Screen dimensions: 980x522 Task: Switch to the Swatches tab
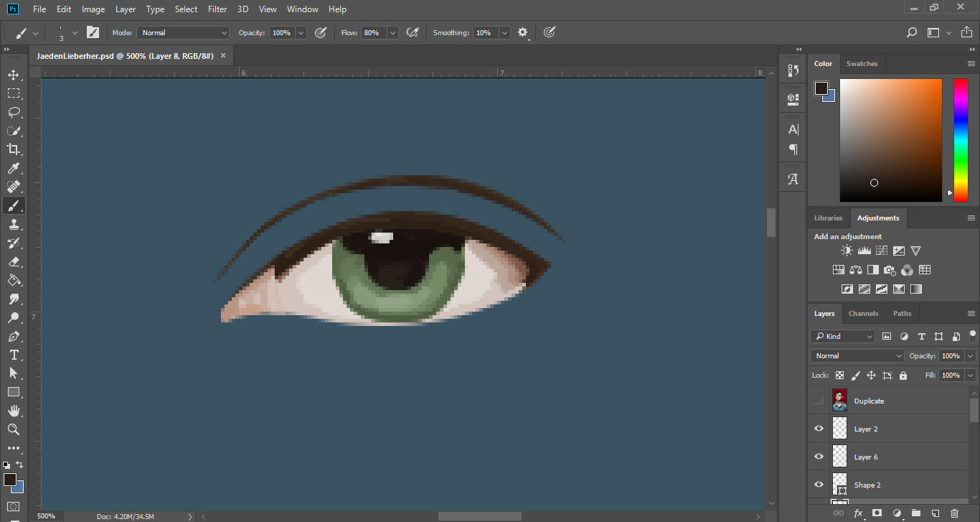[862, 63]
